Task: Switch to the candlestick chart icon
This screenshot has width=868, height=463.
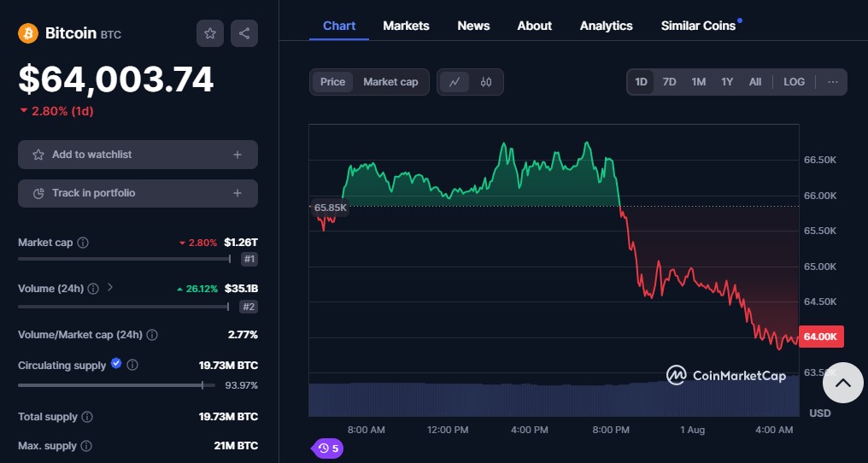Action: coord(486,82)
